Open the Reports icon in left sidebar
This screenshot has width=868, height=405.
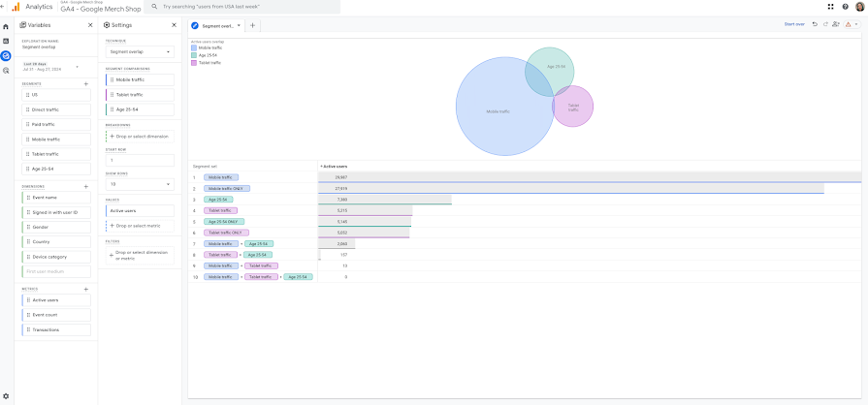pyautogui.click(x=6, y=41)
